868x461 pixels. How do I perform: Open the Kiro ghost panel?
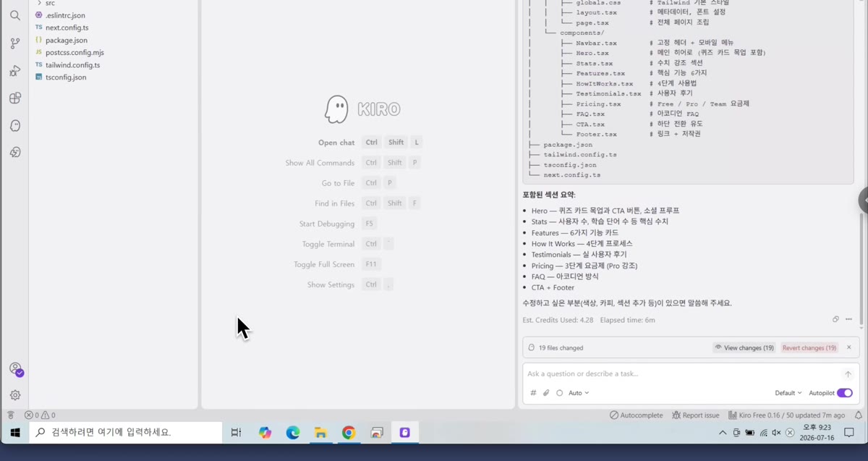click(15, 126)
